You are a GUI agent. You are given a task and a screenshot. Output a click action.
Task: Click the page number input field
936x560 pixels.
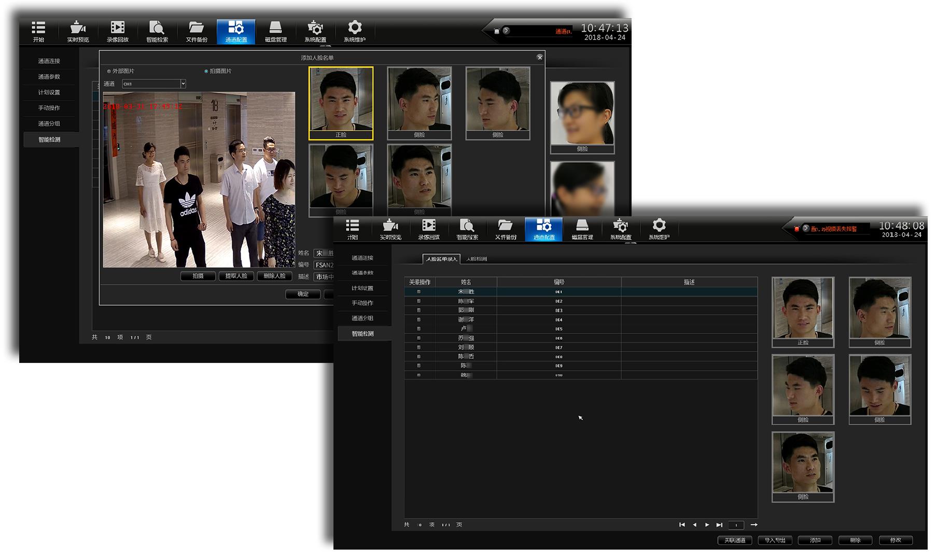coord(736,525)
